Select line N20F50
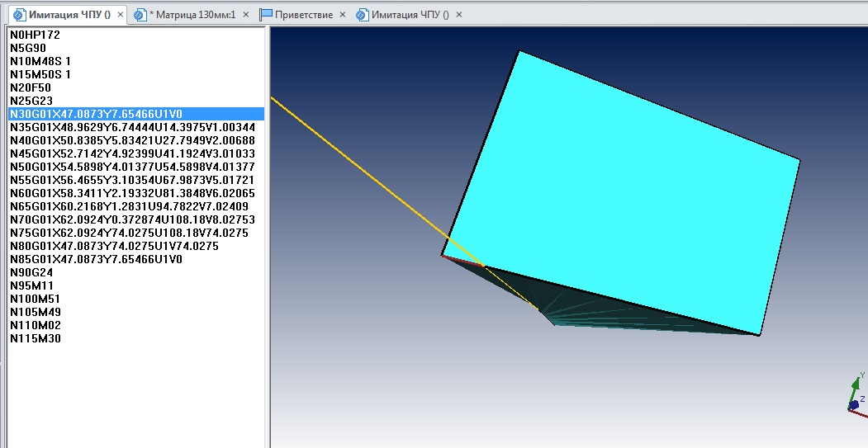The height and width of the screenshot is (448, 868). point(136,88)
